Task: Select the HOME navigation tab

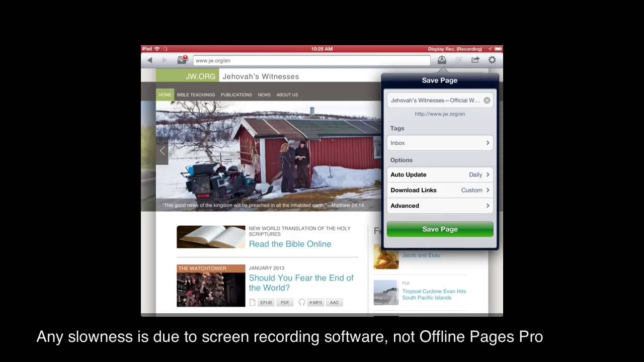Action: click(x=165, y=95)
